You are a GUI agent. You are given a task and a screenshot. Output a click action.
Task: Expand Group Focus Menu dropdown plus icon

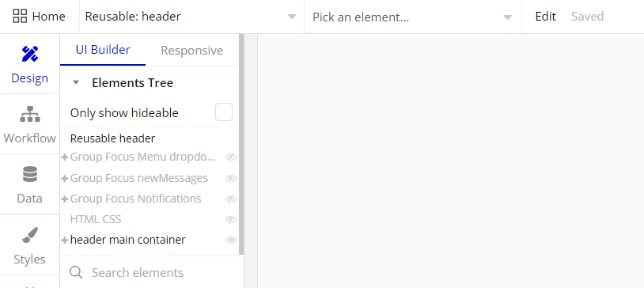(x=65, y=157)
